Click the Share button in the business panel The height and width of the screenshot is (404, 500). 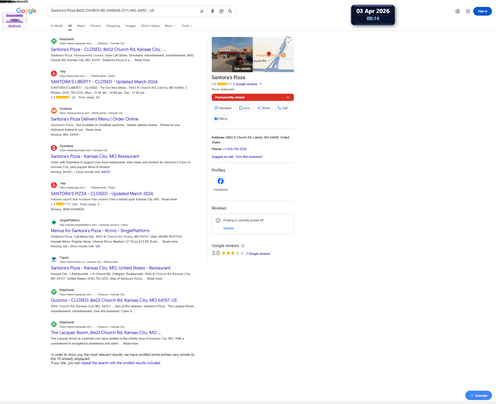pyautogui.click(x=264, y=108)
